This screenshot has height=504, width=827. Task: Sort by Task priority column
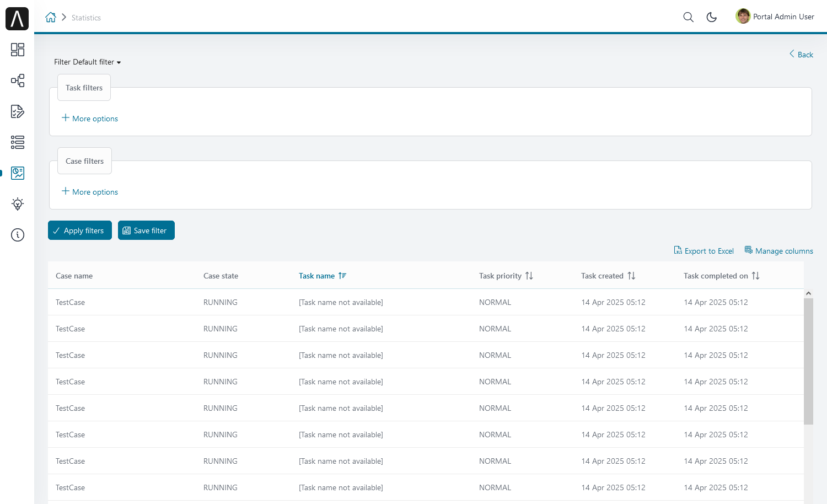pos(506,276)
